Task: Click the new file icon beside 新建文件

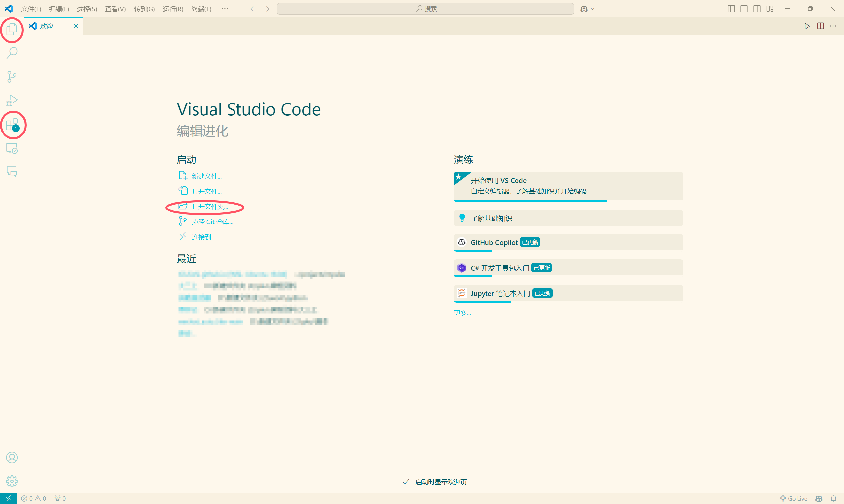Action: [x=183, y=176]
